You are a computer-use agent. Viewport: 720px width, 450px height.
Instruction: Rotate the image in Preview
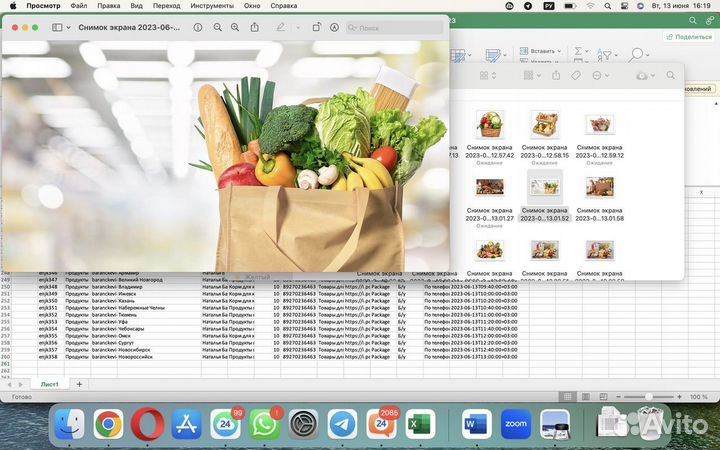tap(316, 28)
